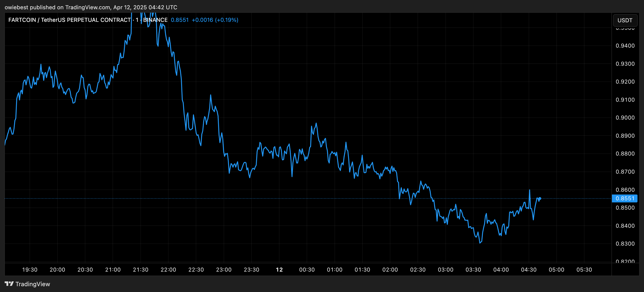Click the 0.8800 price axis label
Viewport: 644px width, 292px height.
[x=625, y=153]
